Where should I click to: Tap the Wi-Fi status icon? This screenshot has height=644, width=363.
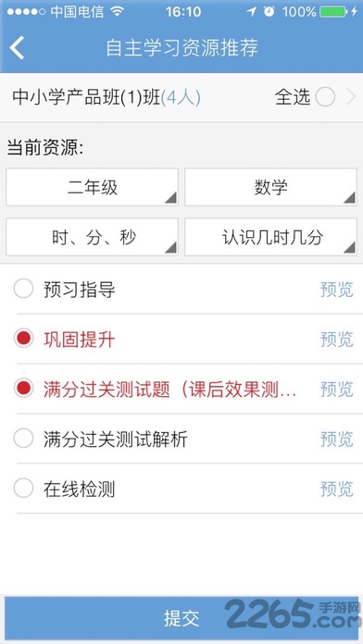click(x=118, y=11)
